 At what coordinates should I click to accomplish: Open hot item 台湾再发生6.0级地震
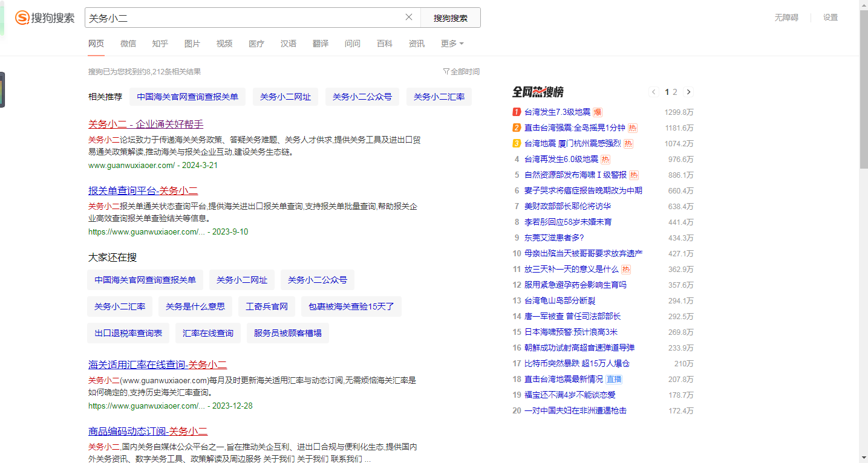coord(561,159)
